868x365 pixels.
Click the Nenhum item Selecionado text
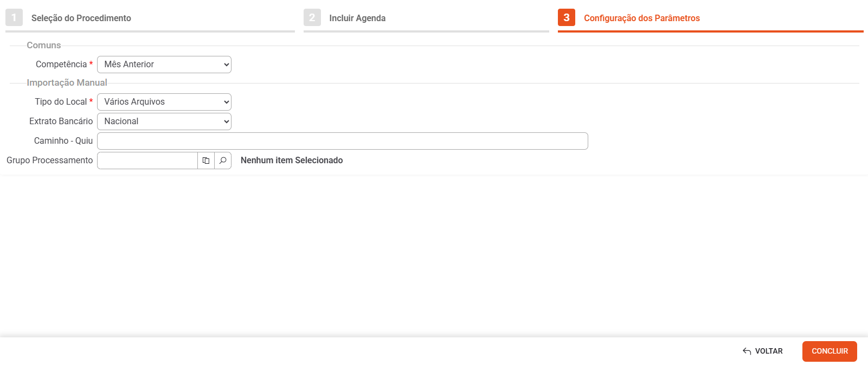[x=292, y=161]
